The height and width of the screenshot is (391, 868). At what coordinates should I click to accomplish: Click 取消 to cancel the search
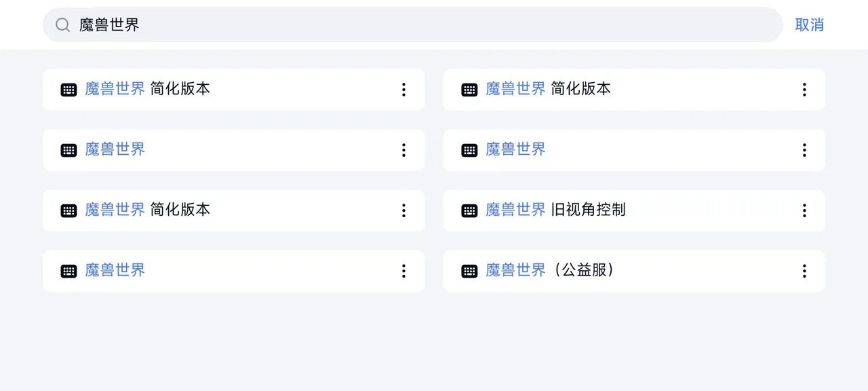click(x=810, y=24)
